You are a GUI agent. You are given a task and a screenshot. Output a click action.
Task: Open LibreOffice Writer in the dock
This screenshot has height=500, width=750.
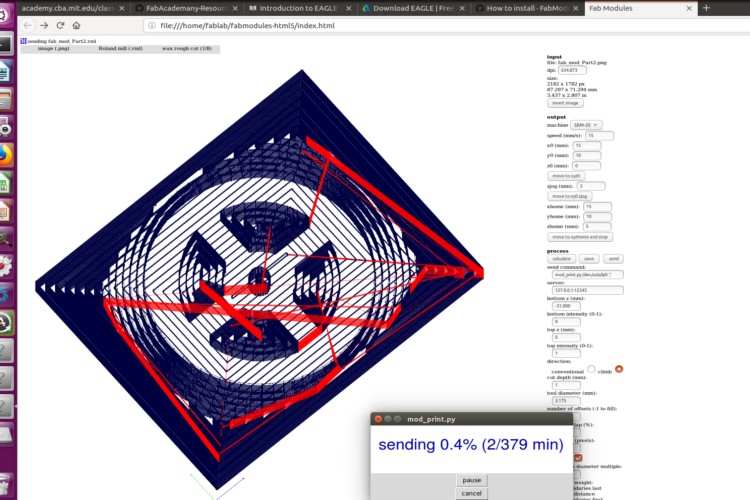click(x=6, y=72)
